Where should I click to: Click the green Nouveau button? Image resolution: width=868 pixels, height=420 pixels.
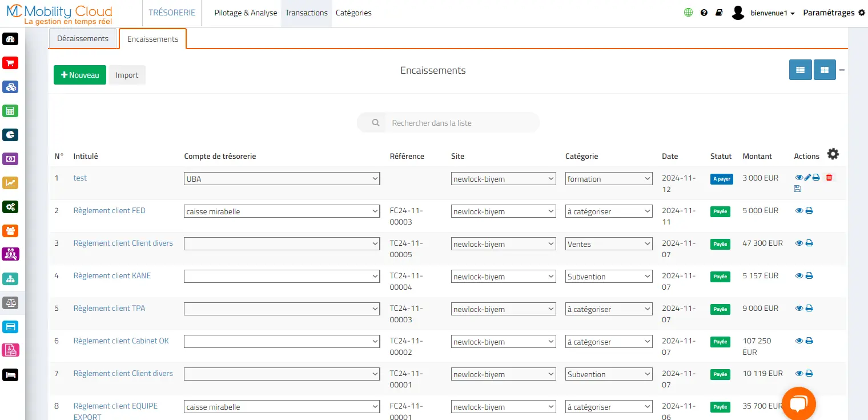[x=80, y=75]
